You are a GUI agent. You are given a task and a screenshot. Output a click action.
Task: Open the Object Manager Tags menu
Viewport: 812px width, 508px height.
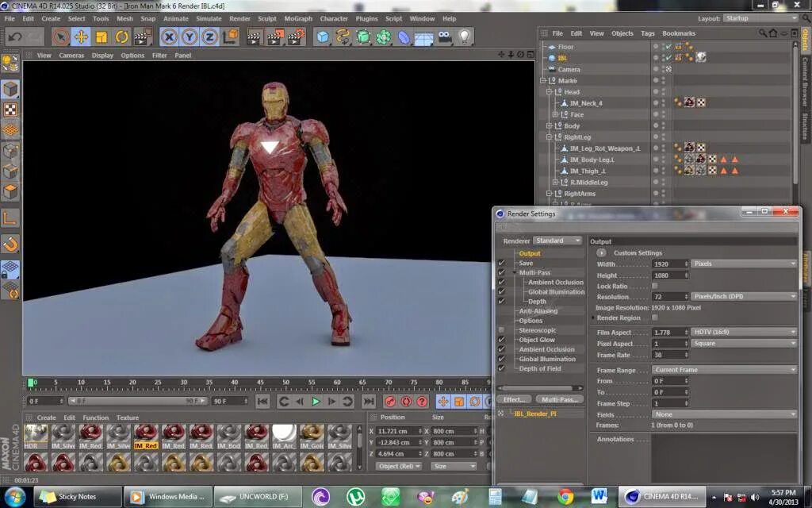click(647, 33)
